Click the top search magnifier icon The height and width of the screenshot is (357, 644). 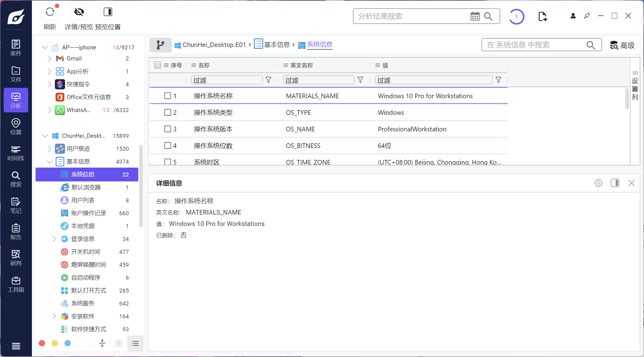pyautogui.click(x=488, y=16)
